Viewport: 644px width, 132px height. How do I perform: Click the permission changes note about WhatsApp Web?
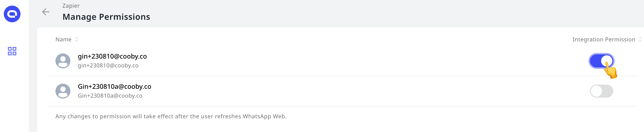(x=171, y=116)
